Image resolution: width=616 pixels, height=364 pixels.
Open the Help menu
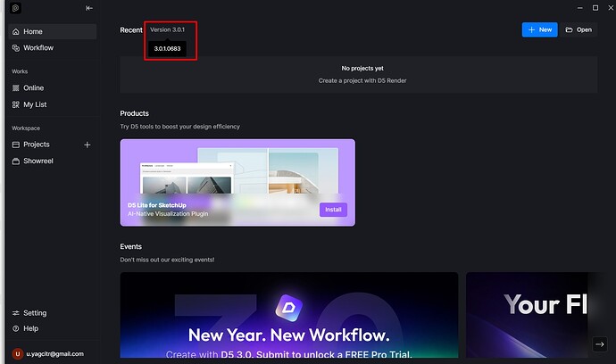pyautogui.click(x=30, y=328)
